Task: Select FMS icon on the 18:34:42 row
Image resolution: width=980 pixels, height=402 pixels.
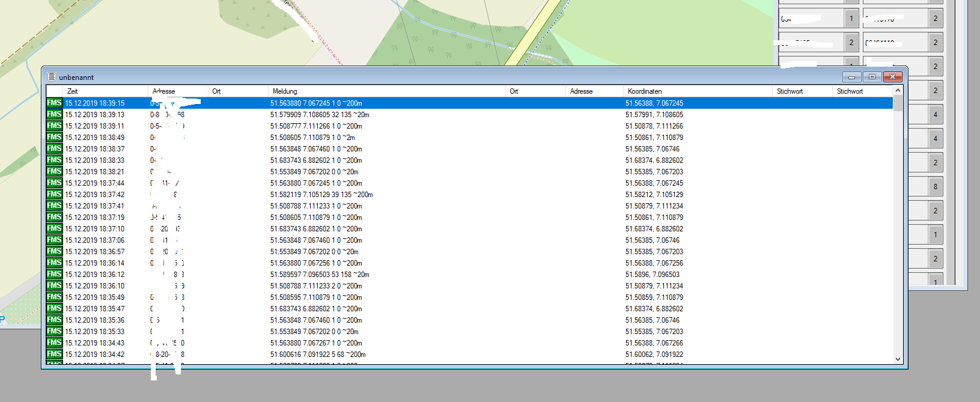Action: pyautogui.click(x=54, y=354)
